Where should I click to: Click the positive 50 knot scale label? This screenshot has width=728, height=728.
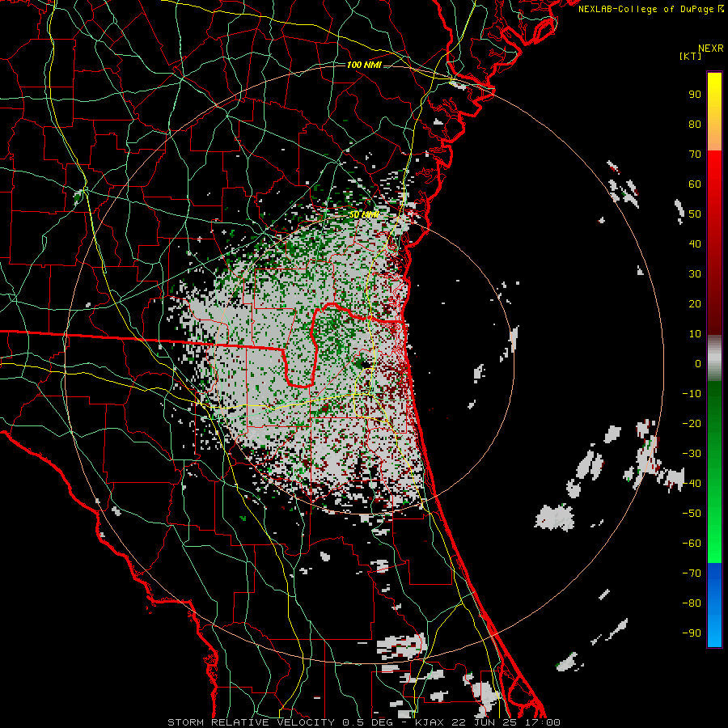[695, 214]
